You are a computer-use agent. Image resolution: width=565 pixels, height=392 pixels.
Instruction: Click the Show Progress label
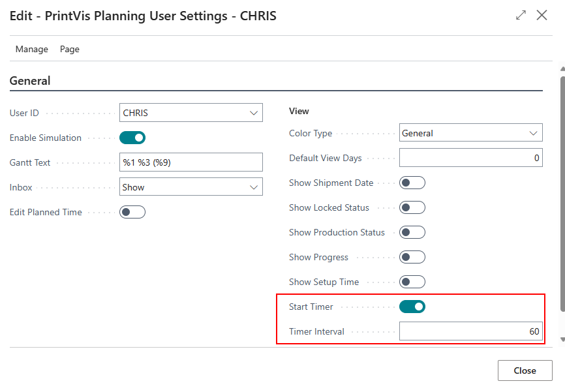point(318,257)
